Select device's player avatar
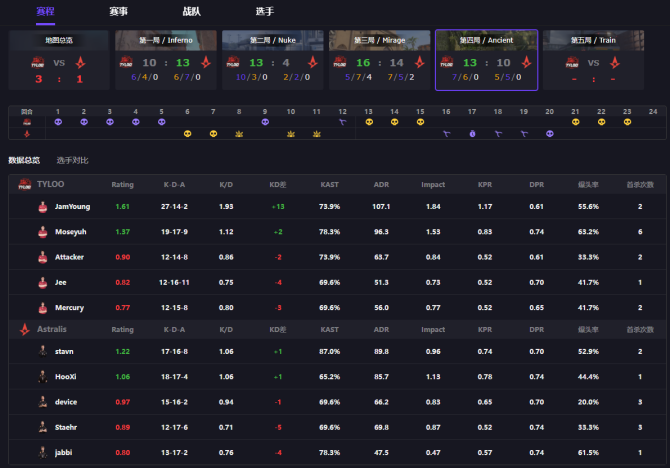670x468 pixels. (43, 401)
